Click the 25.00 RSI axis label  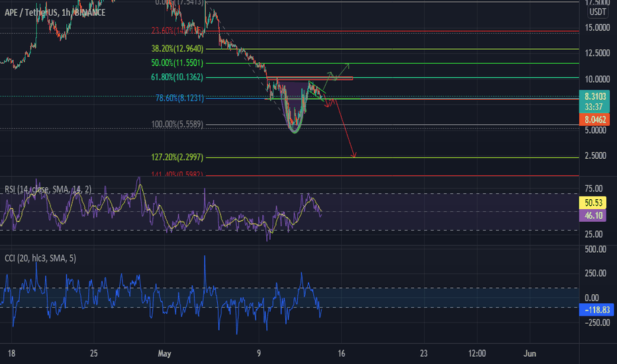pyautogui.click(x=593, y=234)
